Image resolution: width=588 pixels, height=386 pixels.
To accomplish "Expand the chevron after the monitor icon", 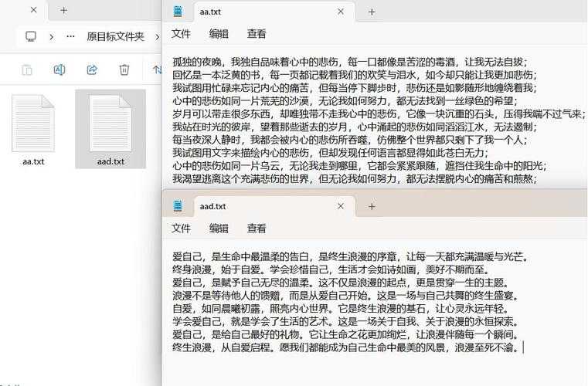I will tap(51, 37).
